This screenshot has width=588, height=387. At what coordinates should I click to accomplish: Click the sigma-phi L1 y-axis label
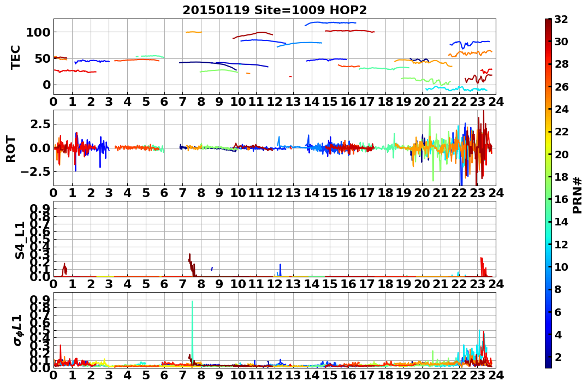pyautogui.click(x=18, y=330)
